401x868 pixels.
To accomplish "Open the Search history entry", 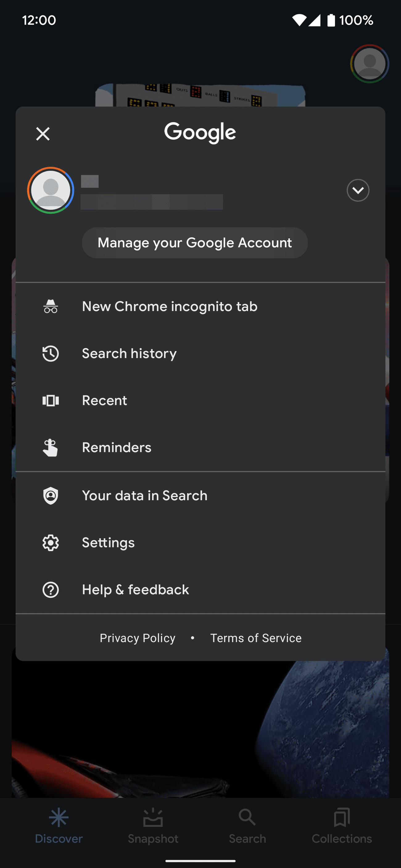I will click(x=129, y=354).
